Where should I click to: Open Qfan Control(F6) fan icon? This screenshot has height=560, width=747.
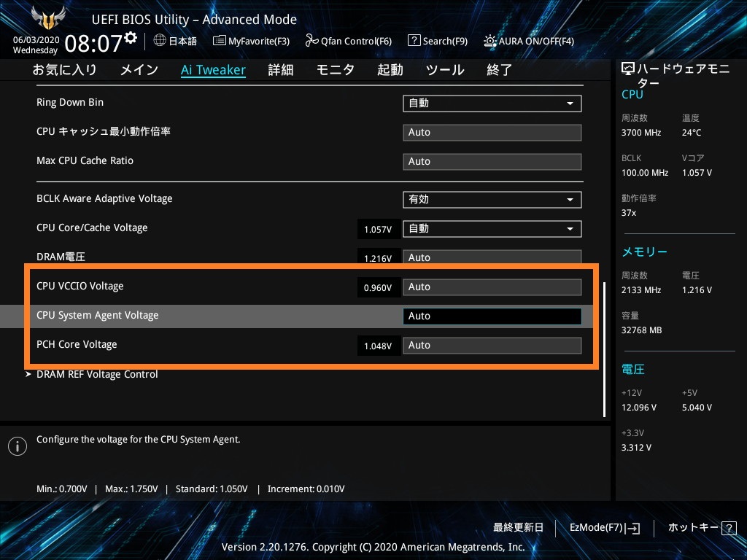[x=311, y=41]
